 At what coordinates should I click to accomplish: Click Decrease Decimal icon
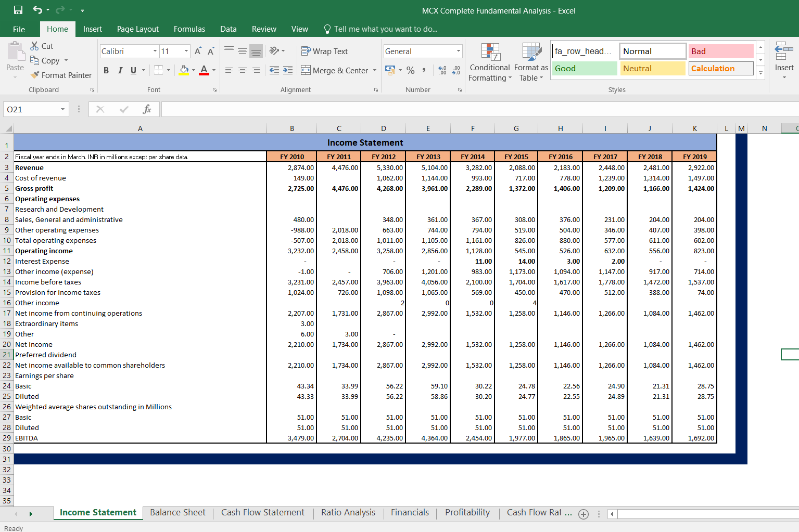(456, 70)
